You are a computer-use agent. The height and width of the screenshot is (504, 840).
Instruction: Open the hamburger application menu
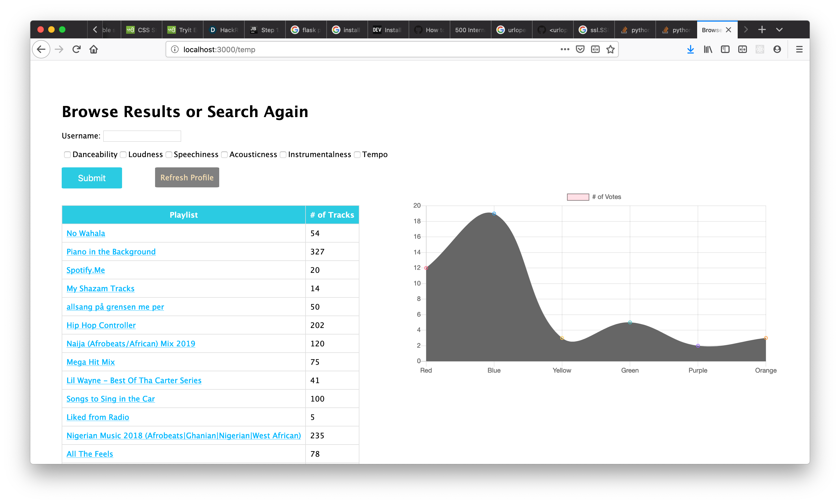click(799, 49)
